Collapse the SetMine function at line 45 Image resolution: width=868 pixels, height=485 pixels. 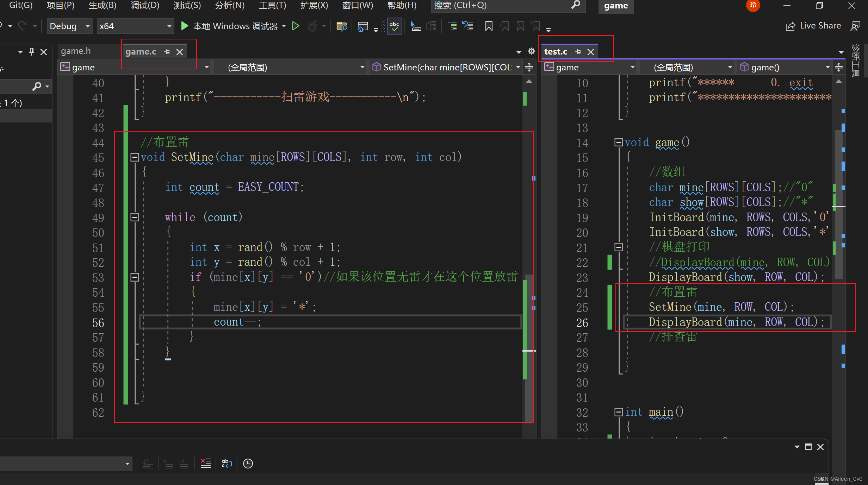pos(134,157)
